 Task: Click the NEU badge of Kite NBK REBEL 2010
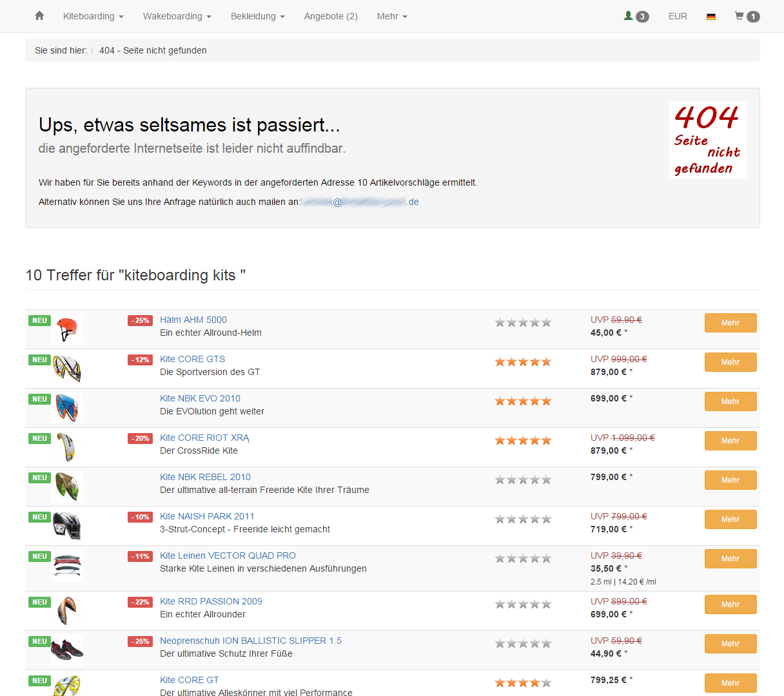pyautogui.click(x=39, y=478)
